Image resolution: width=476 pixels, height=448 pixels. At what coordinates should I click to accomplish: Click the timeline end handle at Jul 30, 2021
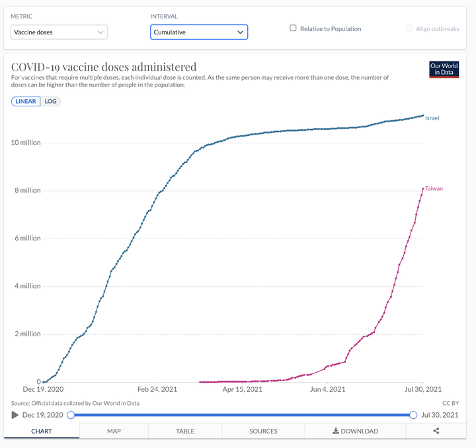(413, 415)
